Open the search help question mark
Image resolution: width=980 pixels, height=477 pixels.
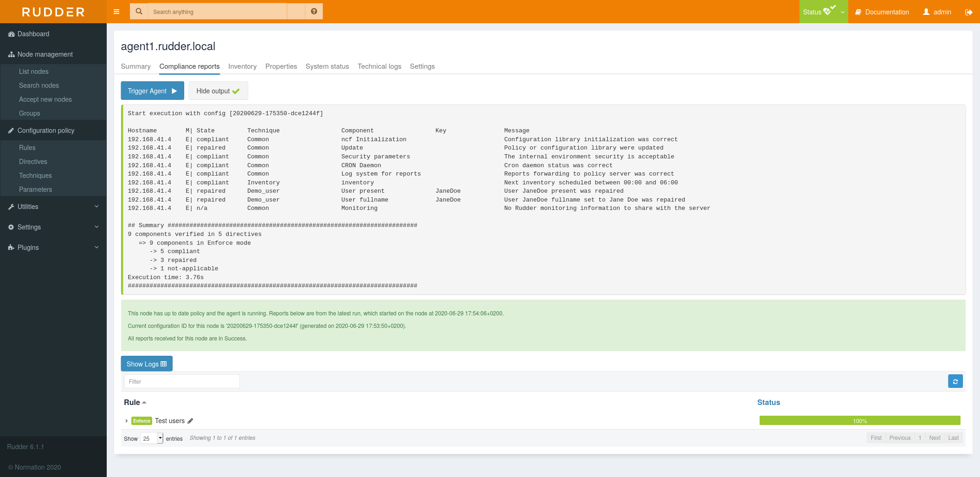coord(314,11)
